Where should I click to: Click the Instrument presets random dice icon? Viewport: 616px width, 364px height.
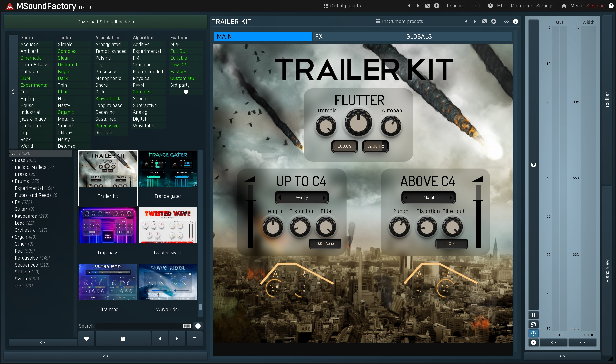(x=484, y=22)
